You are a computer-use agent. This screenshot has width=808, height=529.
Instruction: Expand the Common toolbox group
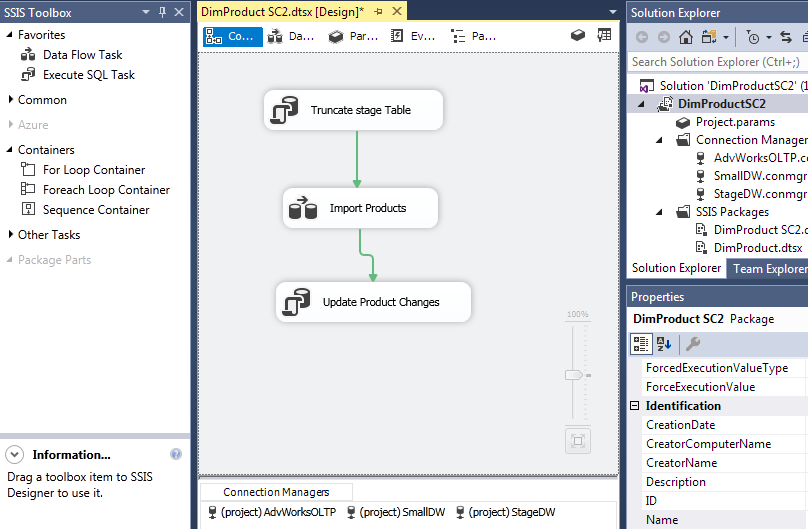click(x=10, y=99)
